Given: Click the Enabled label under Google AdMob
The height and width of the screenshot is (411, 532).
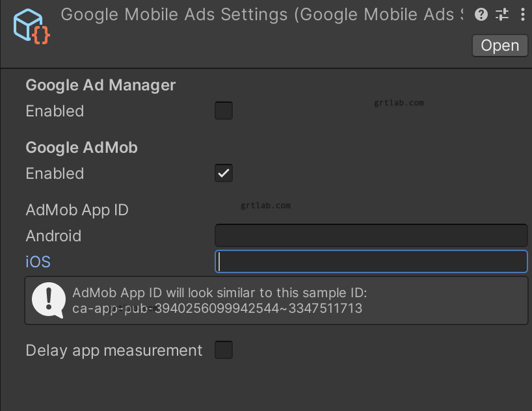Looking at the screenshot, I should tap(55, 174).
